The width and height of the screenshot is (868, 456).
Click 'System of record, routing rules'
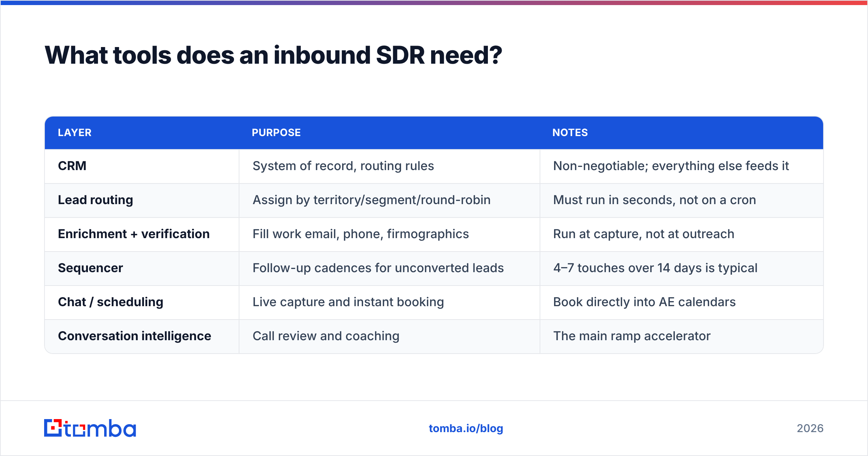click(x=343, y=166)
